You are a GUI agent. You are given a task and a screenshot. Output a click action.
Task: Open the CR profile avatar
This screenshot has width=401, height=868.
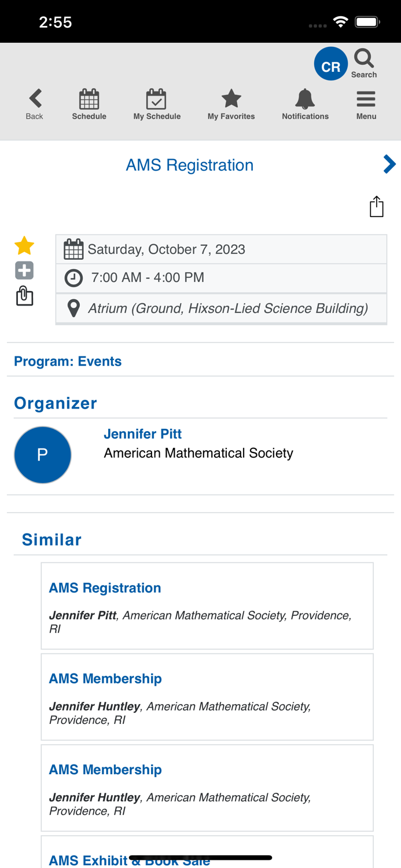[x=330, y=64]
